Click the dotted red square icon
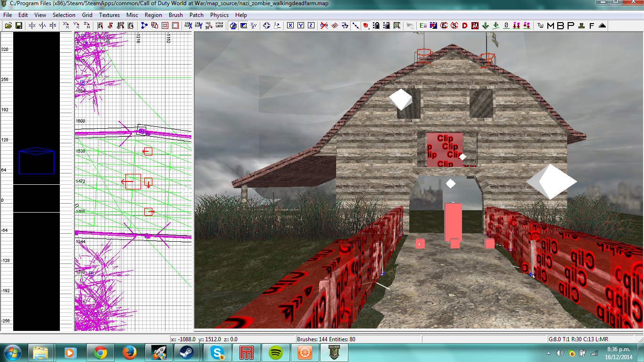This screenshot has width=644, height=362. (175, 25)
